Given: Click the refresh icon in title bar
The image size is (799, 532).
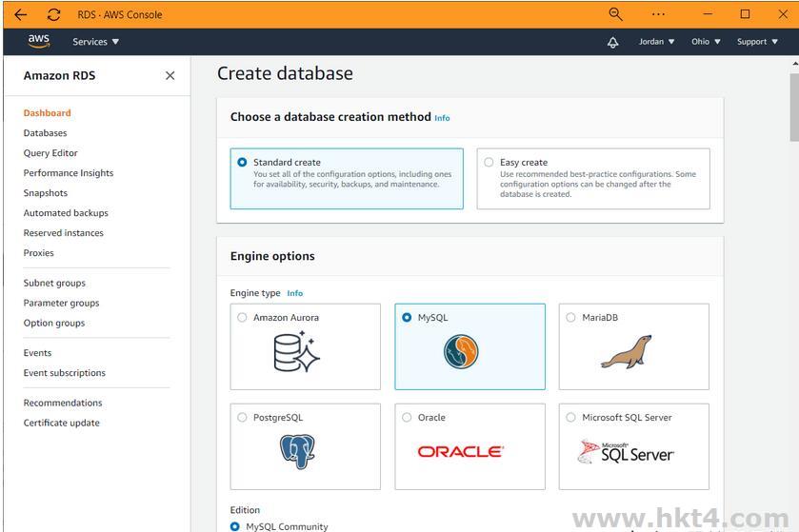Looking at the screenshot, I should coord(54,15).
